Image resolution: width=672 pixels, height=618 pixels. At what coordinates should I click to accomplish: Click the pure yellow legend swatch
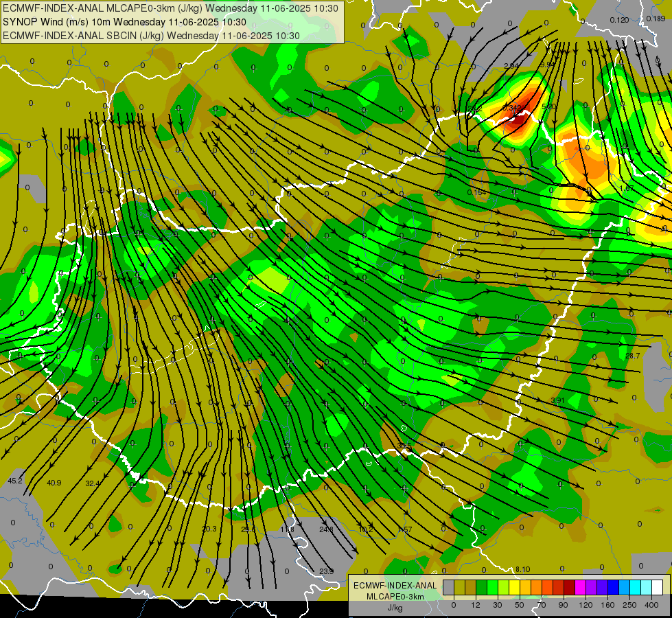[515, 587]
